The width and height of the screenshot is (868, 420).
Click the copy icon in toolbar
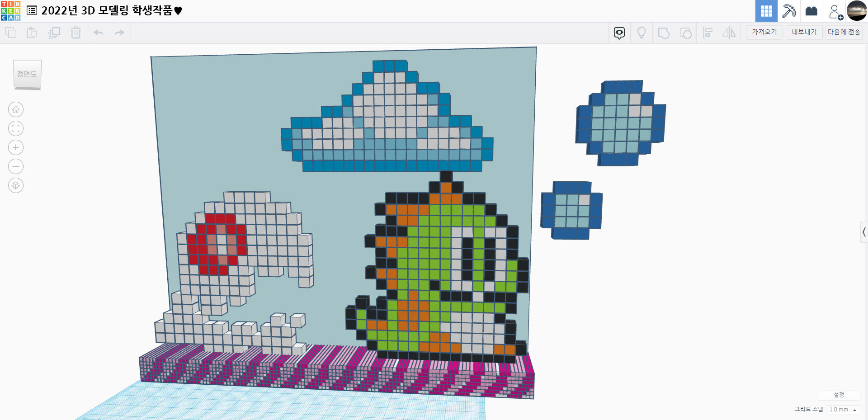[x=11, y=33]
